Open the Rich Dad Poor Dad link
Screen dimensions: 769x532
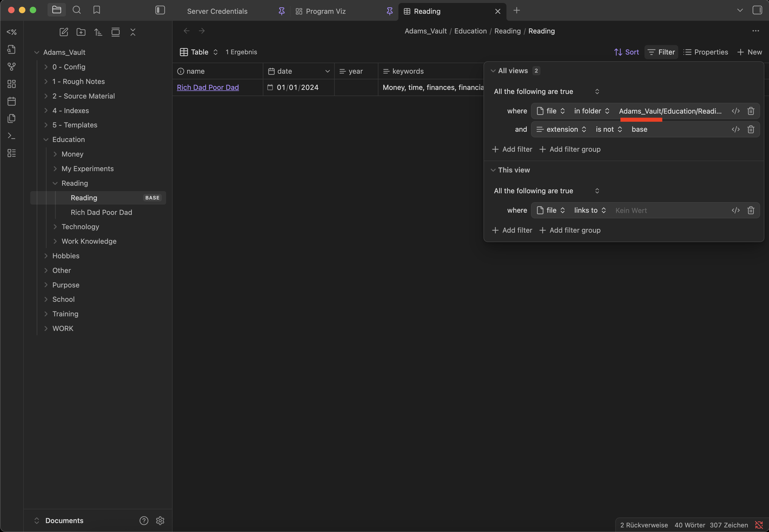point(208,87)
